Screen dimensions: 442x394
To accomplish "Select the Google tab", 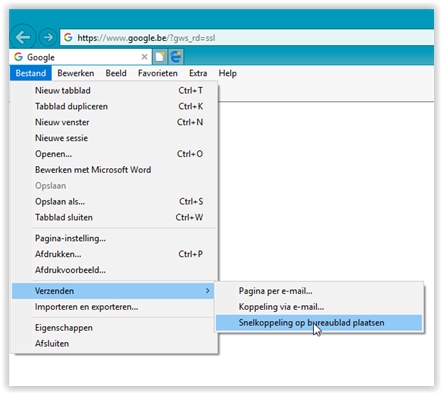I will (80, 57).
